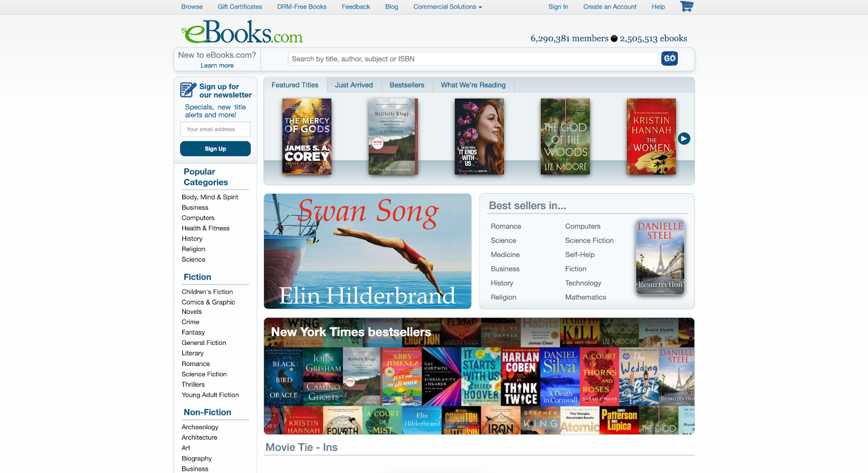Image resolution: width=868 pixels, height=473 pixels.
Task: Open the It Ends With Us cover
Action: [x=479, y=136]
